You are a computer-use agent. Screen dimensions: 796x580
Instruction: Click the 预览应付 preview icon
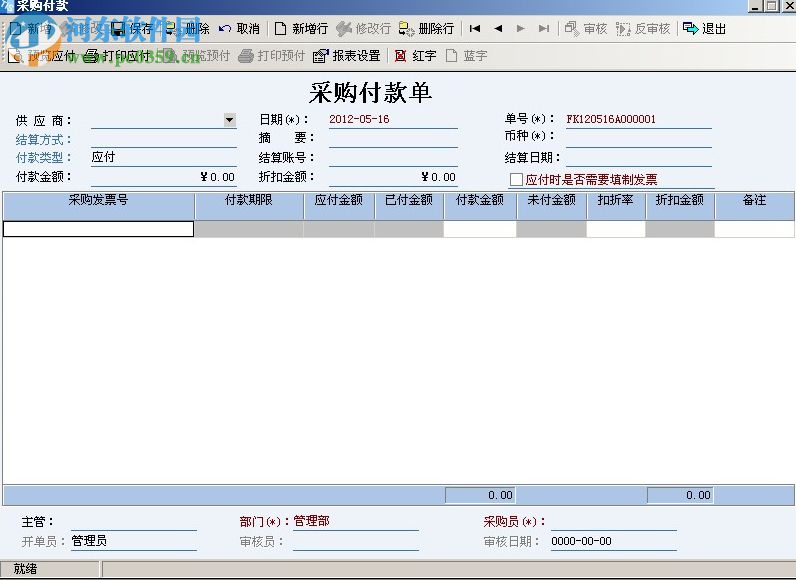tap(16, 55)
